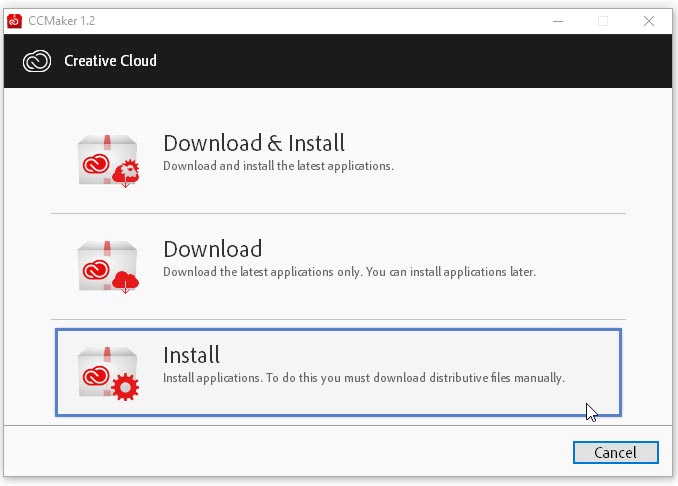678x486 pixels.
Task: Click 'Download and install the latest applications.' text
Action: click(x=278, y=166)
